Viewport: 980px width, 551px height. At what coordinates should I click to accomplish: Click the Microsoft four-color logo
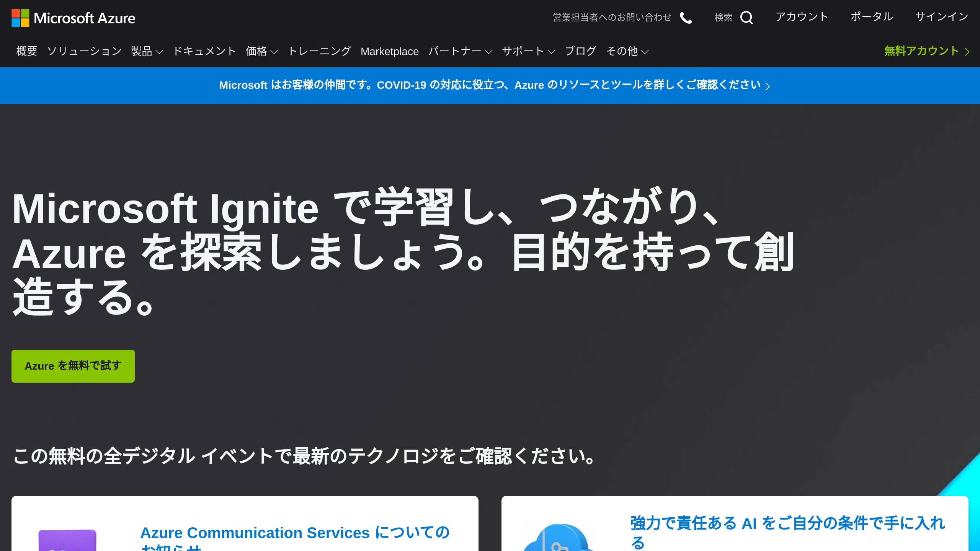pos(20,18)
